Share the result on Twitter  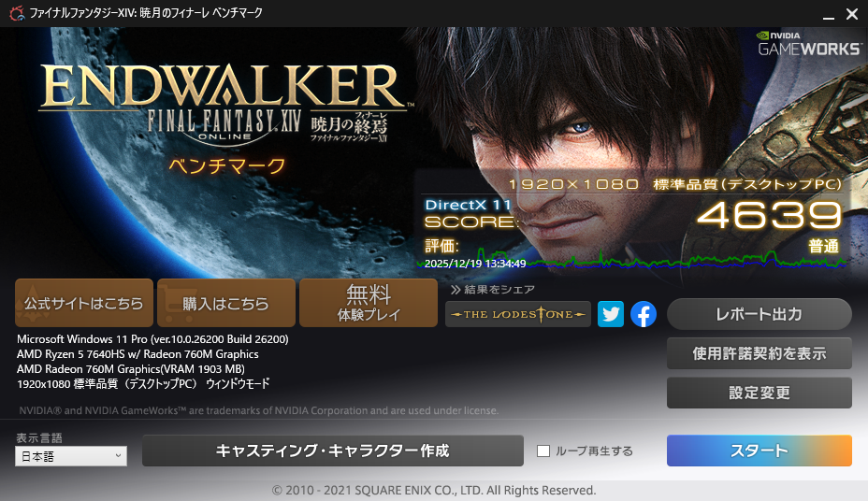pos(611,314)
